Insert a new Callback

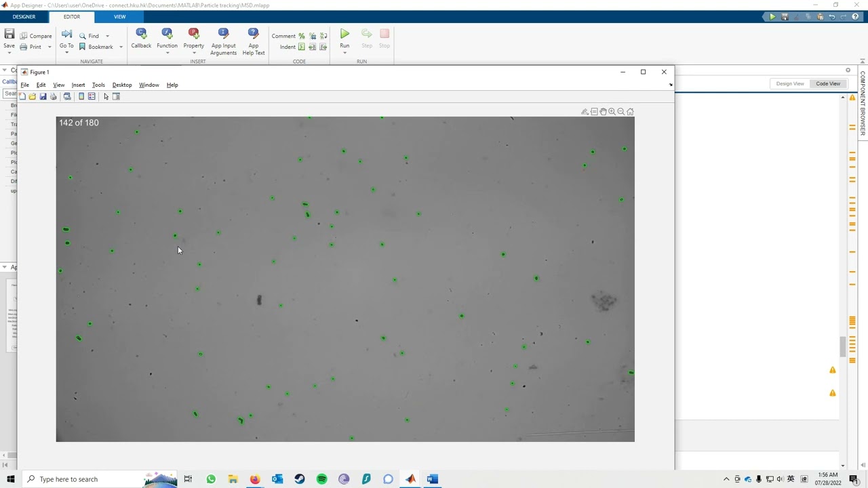(x=141, y=38)
